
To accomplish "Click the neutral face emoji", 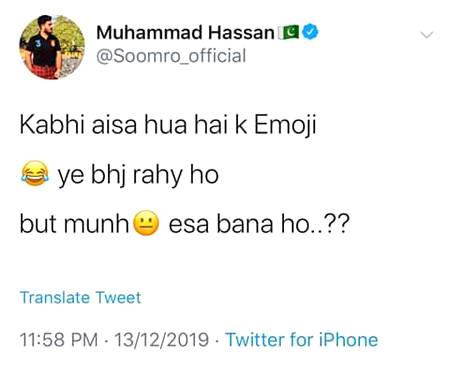I will point(146,223).
